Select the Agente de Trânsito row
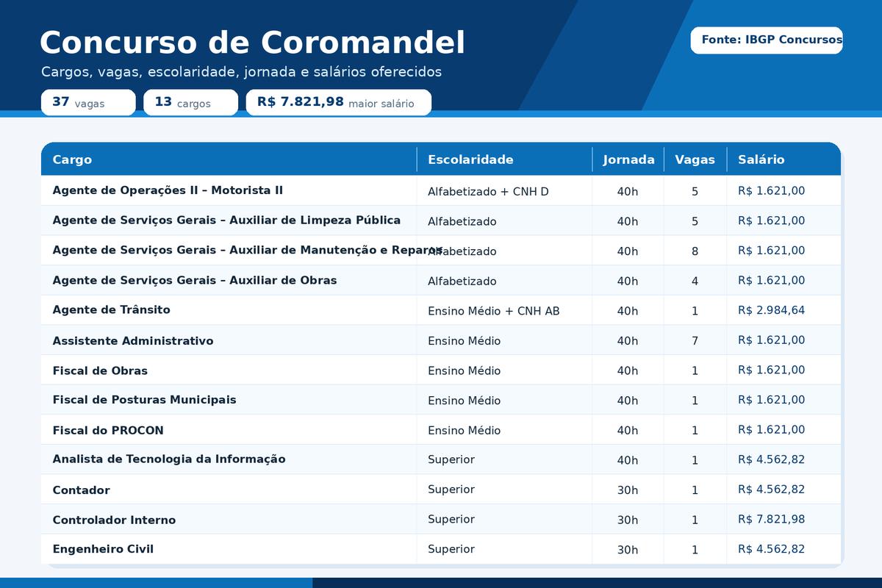Image resolution: width=882 pixels, height=588 pixels. pos(441,310)
